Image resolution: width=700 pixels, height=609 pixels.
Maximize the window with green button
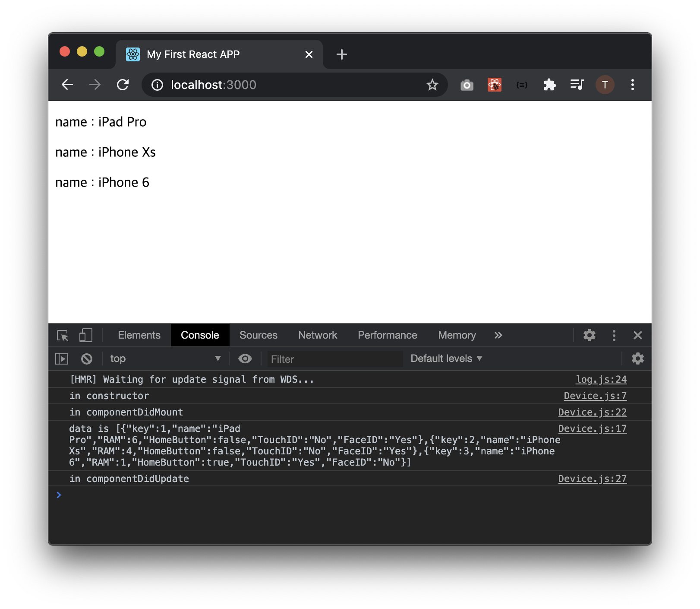click(x=99, y=51)
